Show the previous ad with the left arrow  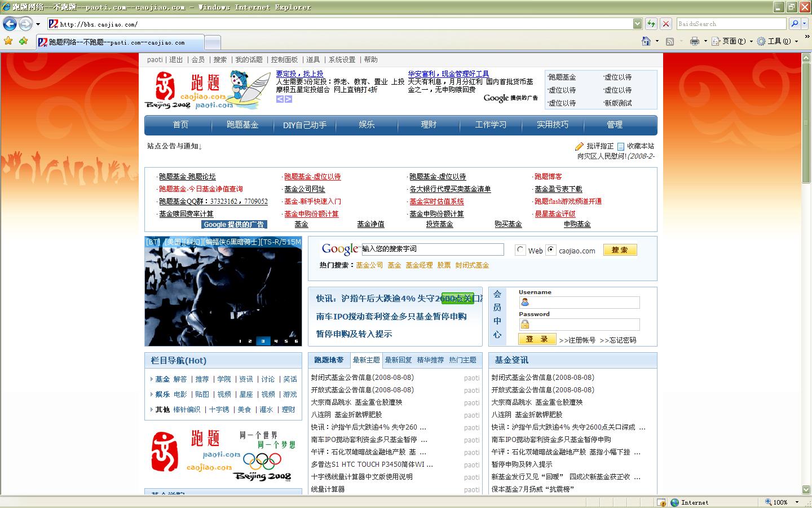click(x=280, y=99)
